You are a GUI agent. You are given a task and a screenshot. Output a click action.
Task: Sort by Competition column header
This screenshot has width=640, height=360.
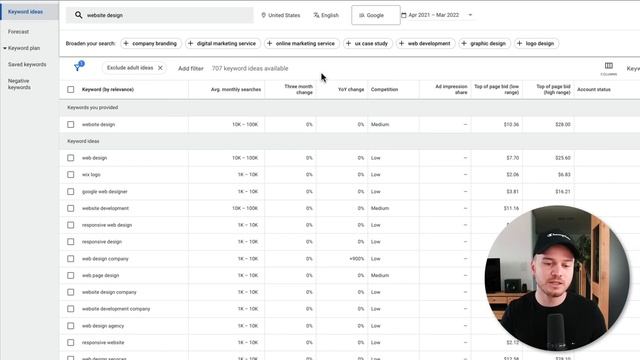(x=384, y=89)
